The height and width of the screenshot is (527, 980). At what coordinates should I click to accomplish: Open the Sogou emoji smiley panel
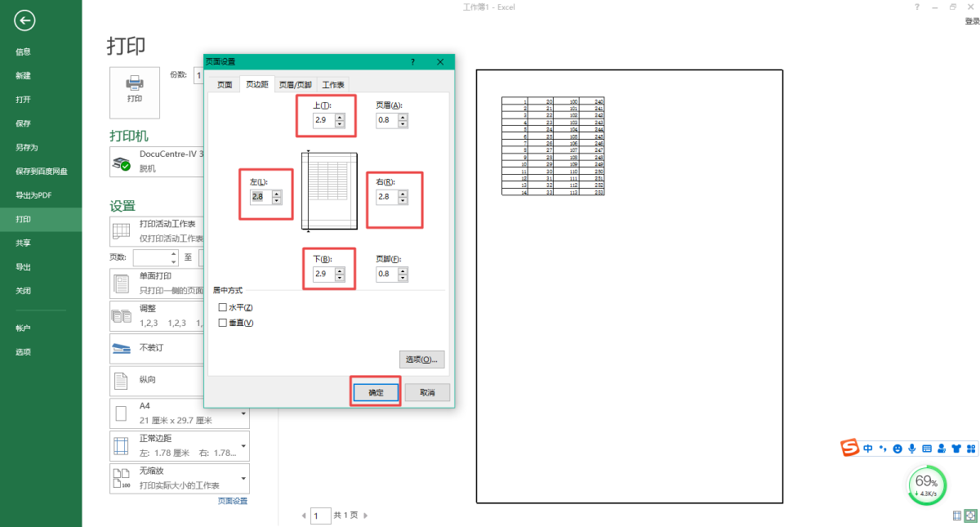pyautogui.click(x=898, y=449)
